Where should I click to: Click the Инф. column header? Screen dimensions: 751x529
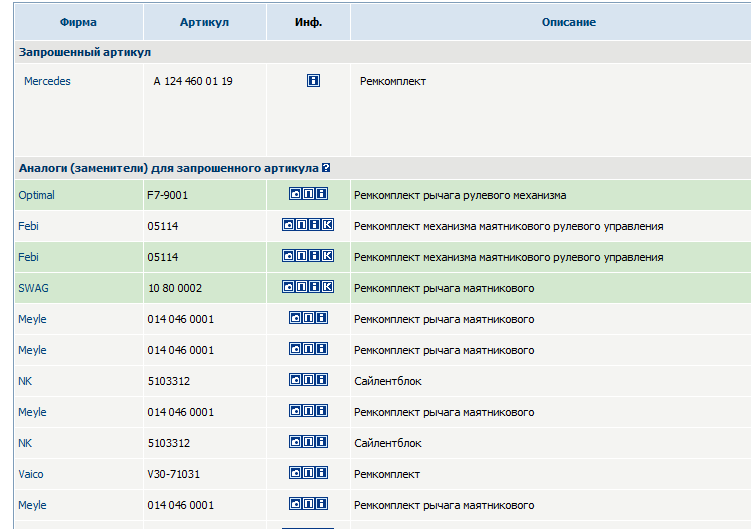coord(308,22)
